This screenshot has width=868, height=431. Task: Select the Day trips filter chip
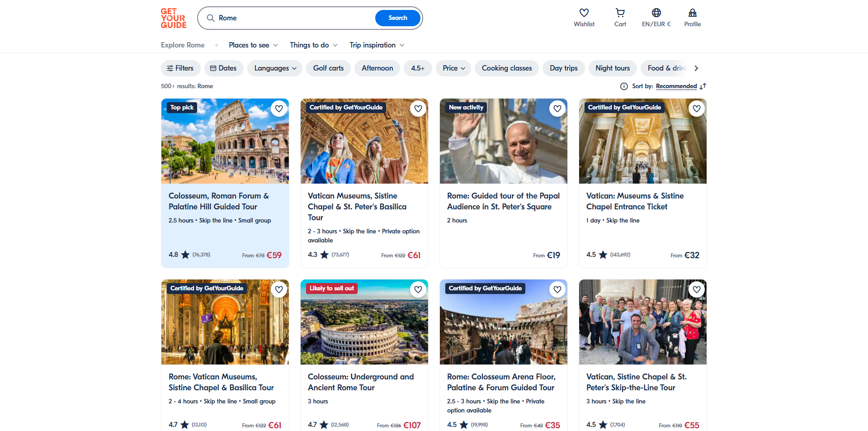tap(564, 68)
